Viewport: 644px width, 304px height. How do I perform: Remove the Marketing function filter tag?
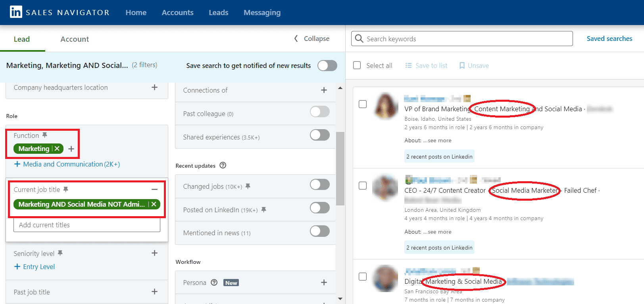pos(57,149)
